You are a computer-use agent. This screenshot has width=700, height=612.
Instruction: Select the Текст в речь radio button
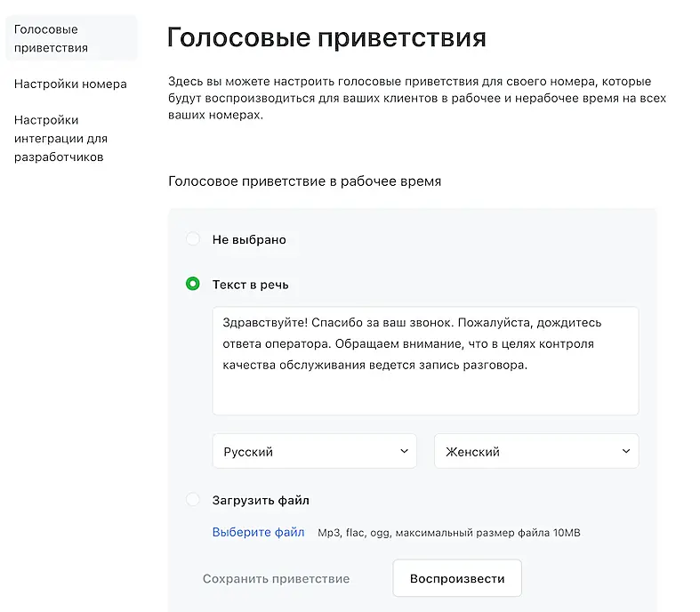point(193,285)
